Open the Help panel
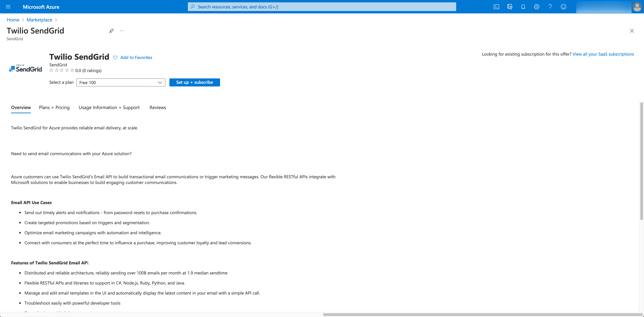The image size is (644, 317). pyautogui.click(x=550, y=7)
